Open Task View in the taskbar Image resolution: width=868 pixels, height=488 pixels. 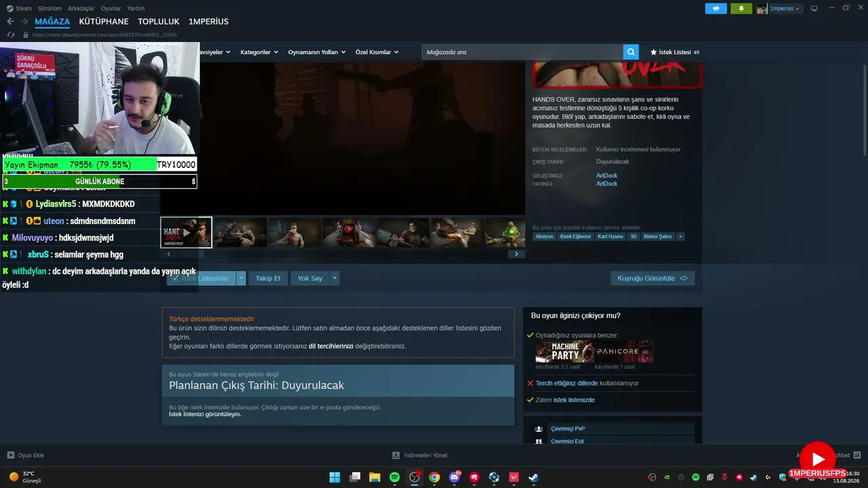[355, 477]
